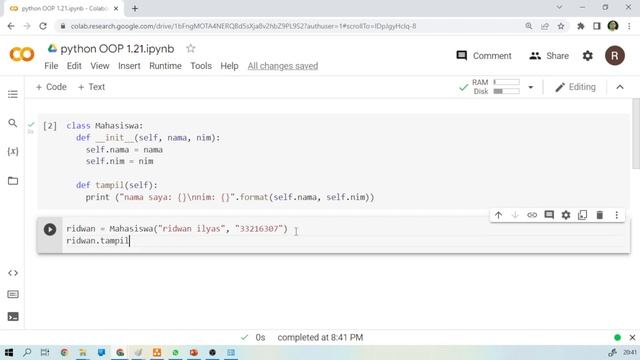Click the green runtime status dot
This screenshot has width=640, height=360.
(617, 338)
